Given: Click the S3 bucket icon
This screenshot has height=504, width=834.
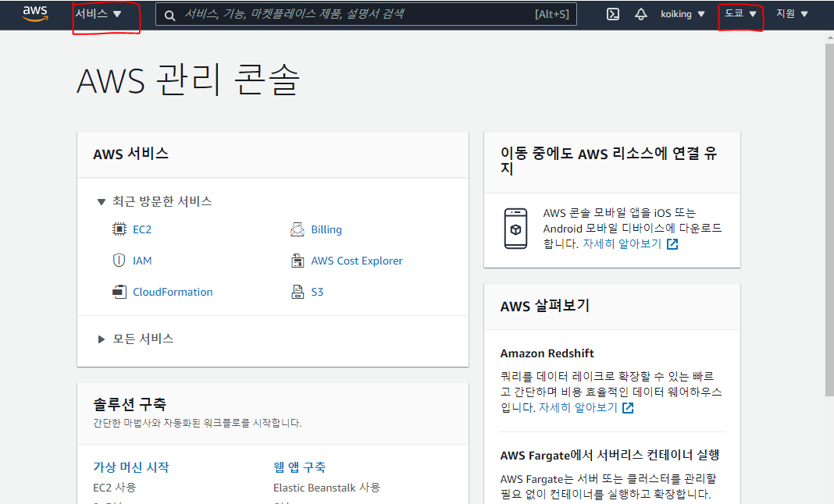Looking at the screenshot, I should click(x=298, y=292).
